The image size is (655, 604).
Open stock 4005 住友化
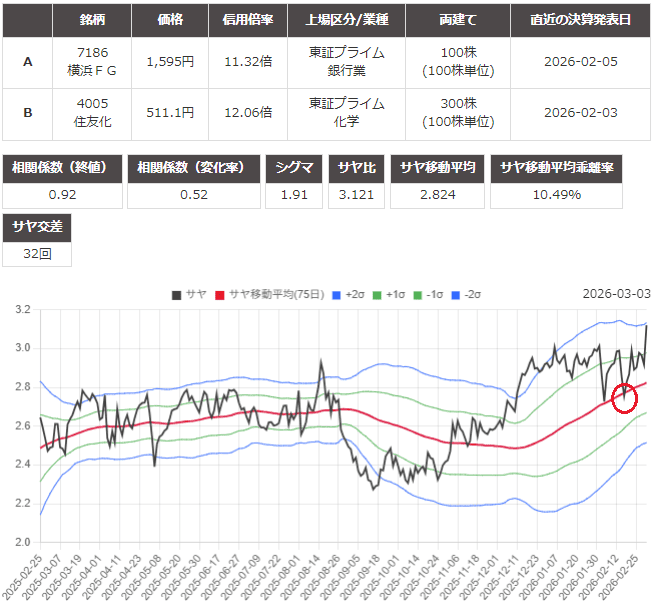pos(91,113)
